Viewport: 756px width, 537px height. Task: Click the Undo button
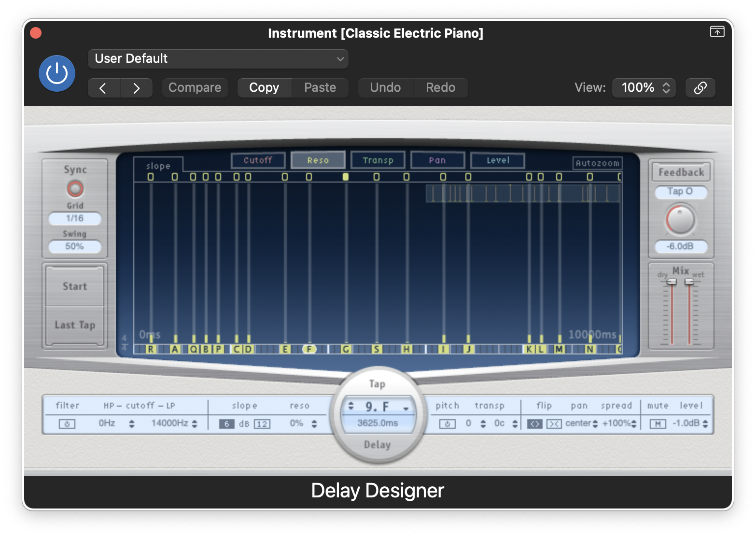click(385, 88)
